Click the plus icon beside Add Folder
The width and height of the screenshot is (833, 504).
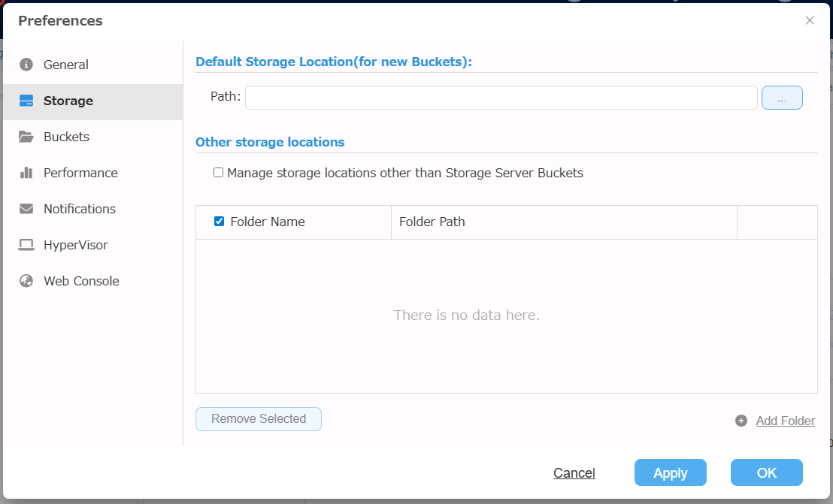tap(741, 421)
